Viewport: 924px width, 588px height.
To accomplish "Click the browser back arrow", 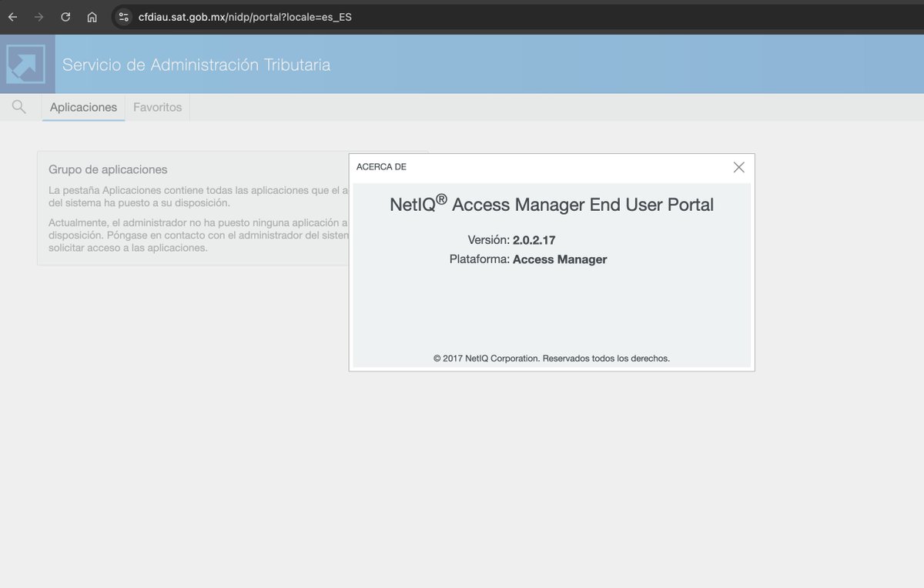I will (x=13, y=17).
